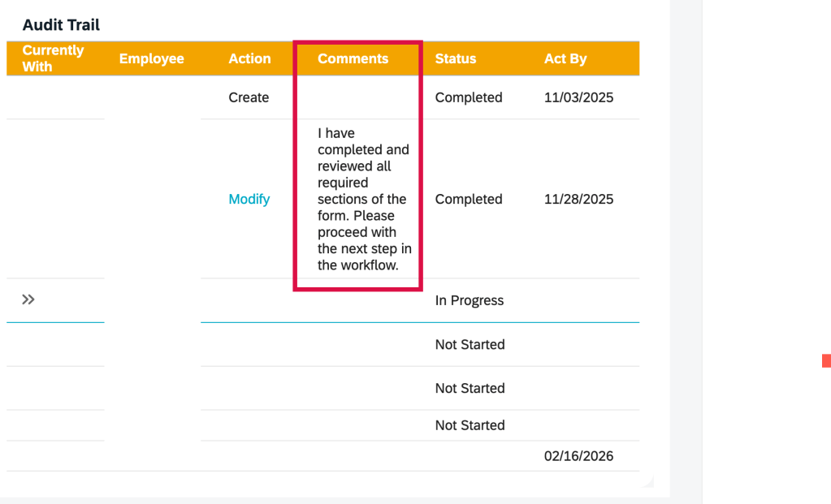Click the Status column header
This screenshot has width=831, height=504.
tap(455, 58)
